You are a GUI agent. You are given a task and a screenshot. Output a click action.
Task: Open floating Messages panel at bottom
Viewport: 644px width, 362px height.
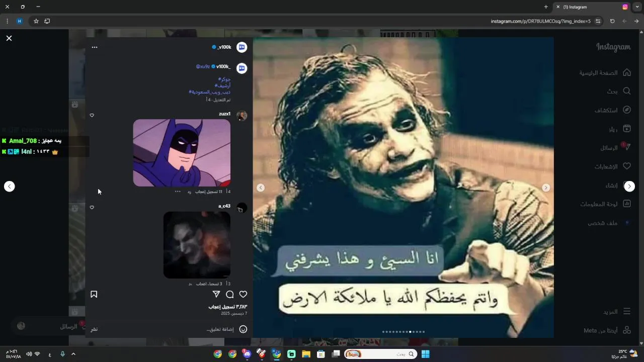pos(49,326)
